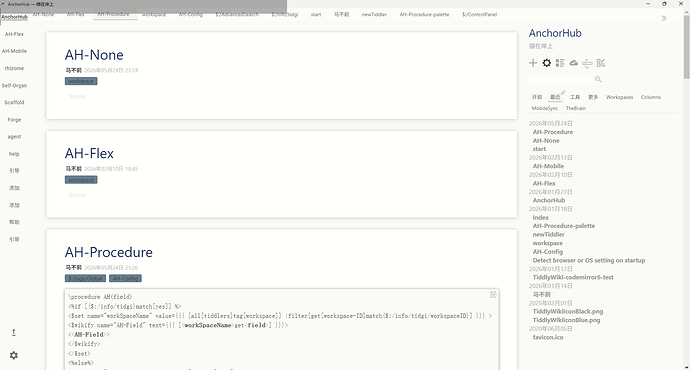Open the help entry in left sidebar
690x370 pixels.
(14, 154)
